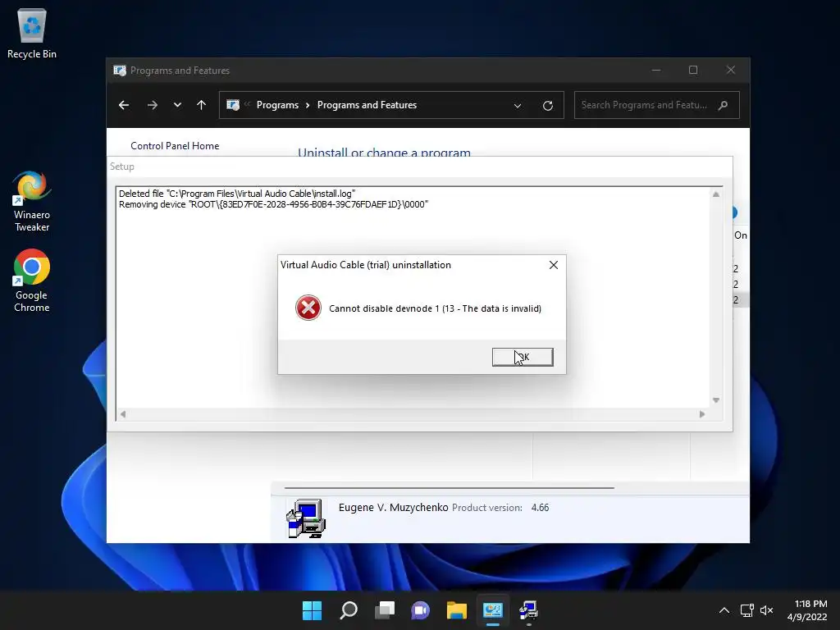Open Chat from the taskbar
This screenshot has height=630, width=840.
coord(421,610)
